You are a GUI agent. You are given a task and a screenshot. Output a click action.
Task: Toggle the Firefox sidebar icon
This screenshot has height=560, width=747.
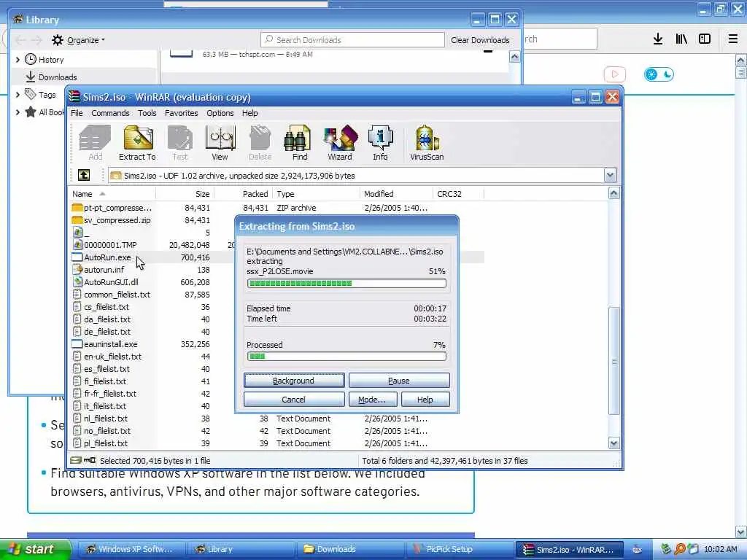705,39
